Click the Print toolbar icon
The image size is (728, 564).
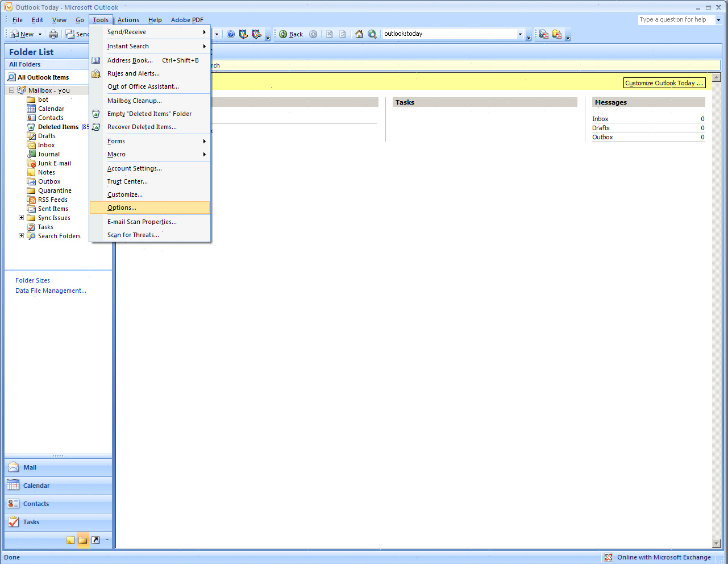point(53,34)
